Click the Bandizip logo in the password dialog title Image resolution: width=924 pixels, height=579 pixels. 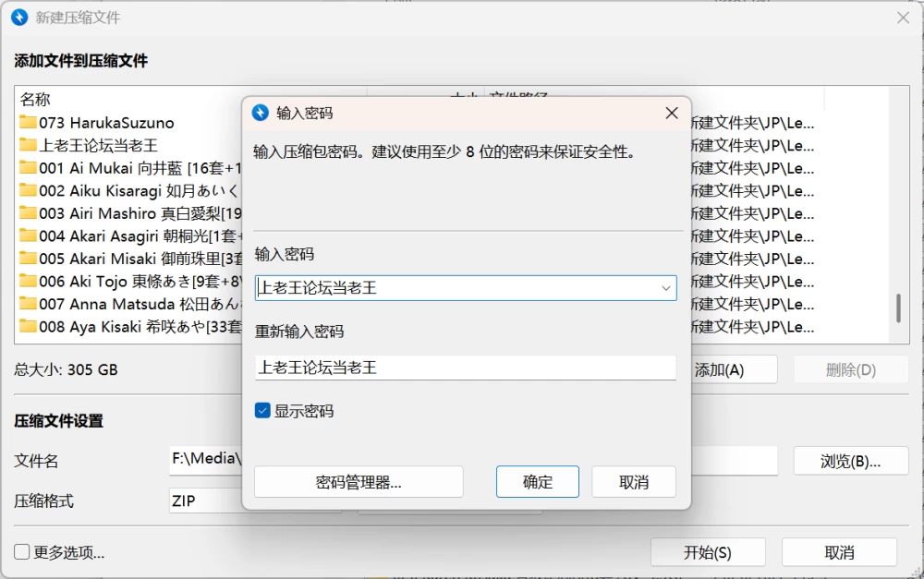click(x=261, y=113)
